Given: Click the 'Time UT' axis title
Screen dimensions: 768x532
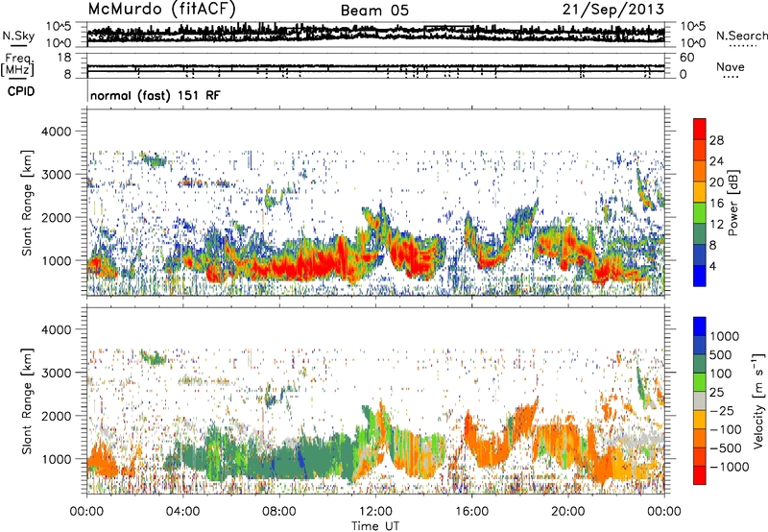Looking at the screenshot, I should pos(375,526).
